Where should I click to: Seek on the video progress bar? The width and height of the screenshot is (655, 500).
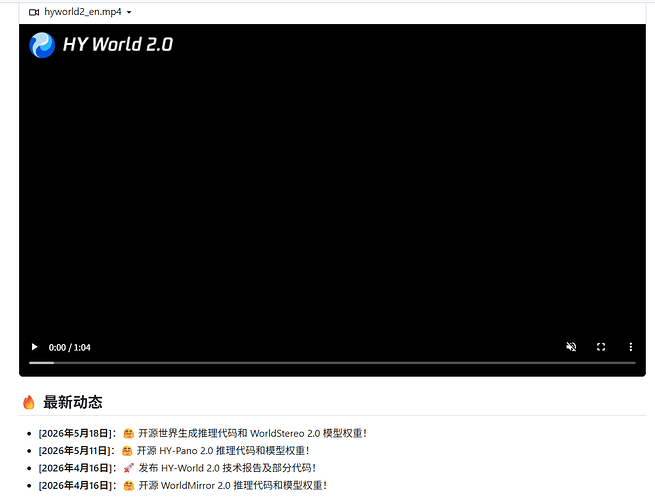point(332,363)
